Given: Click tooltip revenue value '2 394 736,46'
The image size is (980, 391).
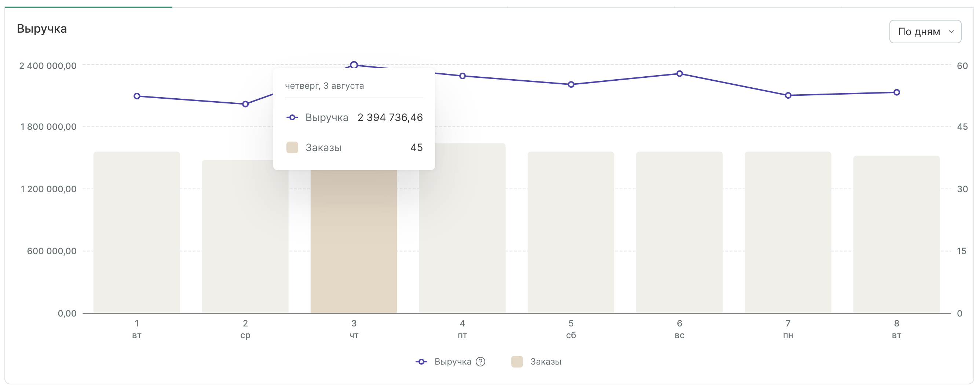Looking at the screenshot, I should click(390, 117).
